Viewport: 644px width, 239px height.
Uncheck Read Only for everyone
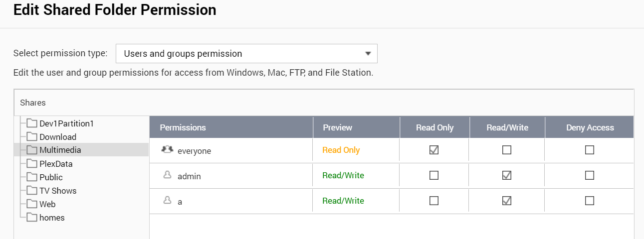434,150
